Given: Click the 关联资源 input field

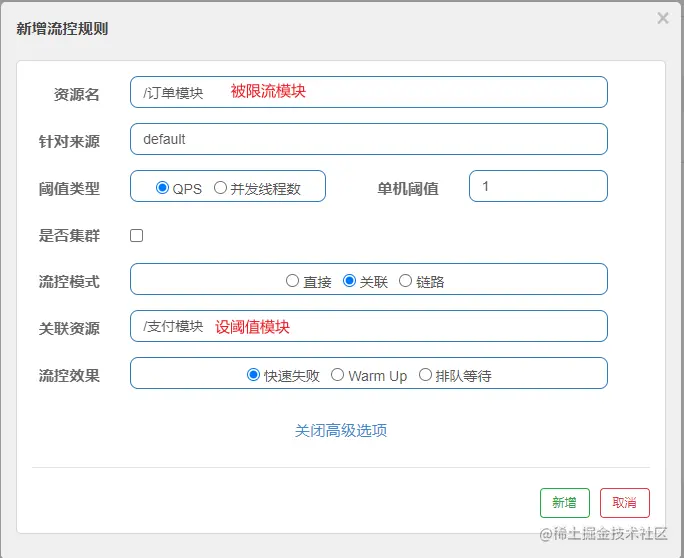Looking at the screenshot, I should point(369,326).
